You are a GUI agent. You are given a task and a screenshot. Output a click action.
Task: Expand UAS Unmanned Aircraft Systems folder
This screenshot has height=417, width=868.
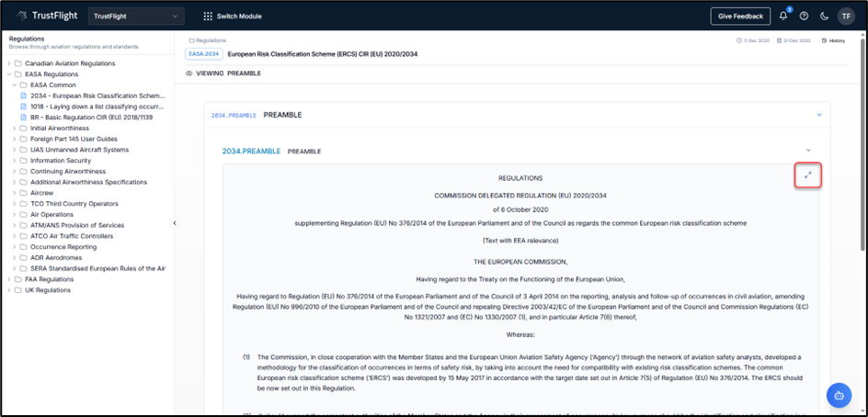click(x=15, y=150)
